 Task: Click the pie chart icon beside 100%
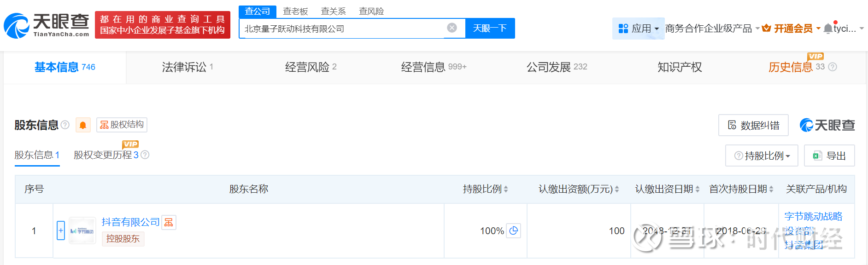pos(514,230)
